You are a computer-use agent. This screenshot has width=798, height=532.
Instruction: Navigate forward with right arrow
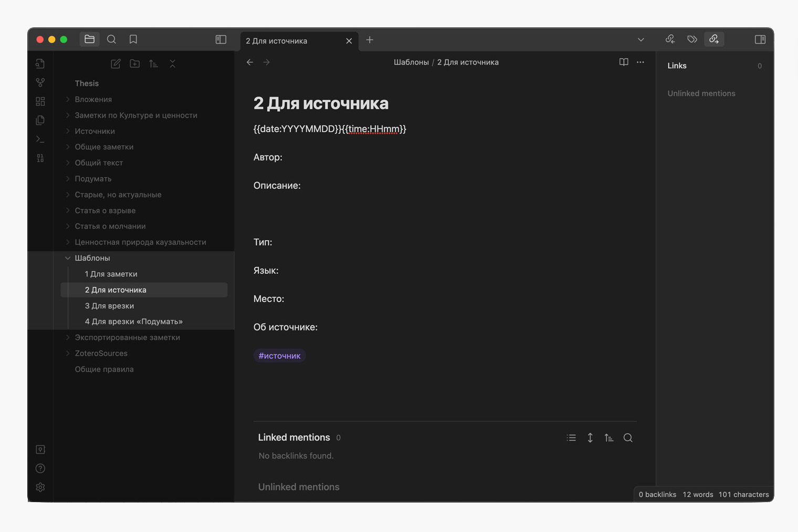(x=267, y=62)
